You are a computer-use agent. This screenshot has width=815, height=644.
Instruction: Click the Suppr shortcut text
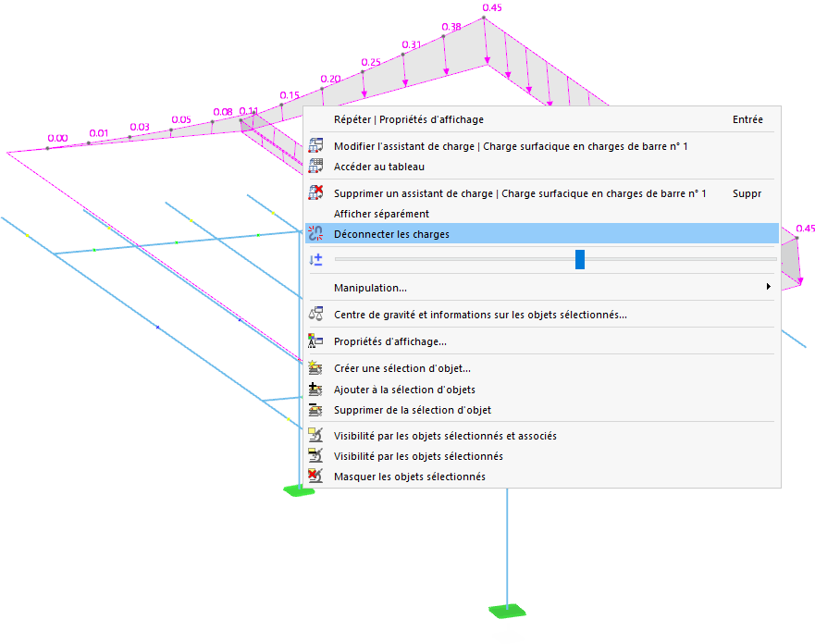pos(747,193)
